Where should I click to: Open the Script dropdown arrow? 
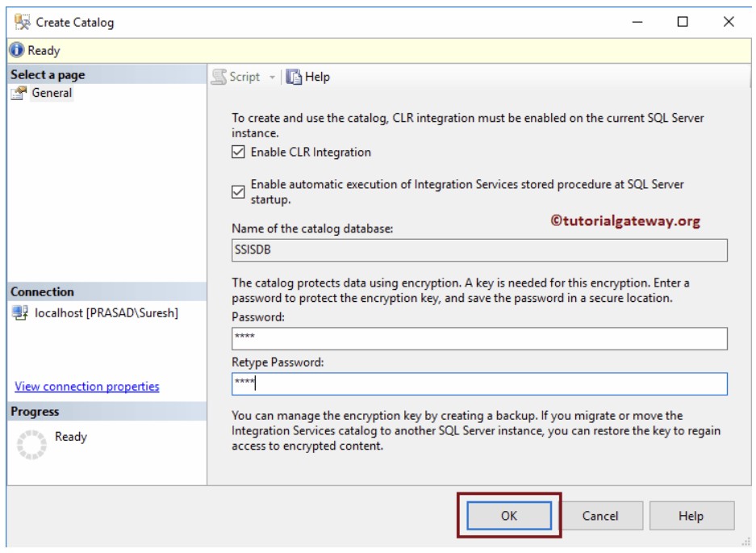[272, 78]
